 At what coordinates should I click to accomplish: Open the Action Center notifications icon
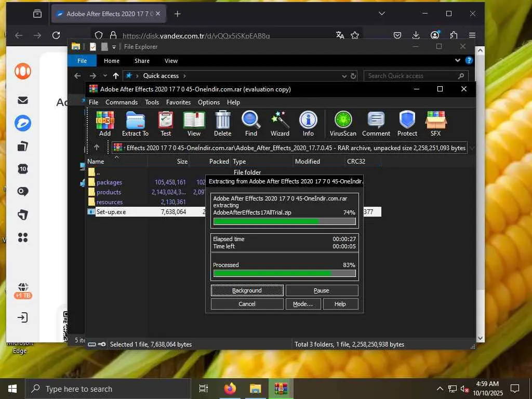(x=515, y=389)
